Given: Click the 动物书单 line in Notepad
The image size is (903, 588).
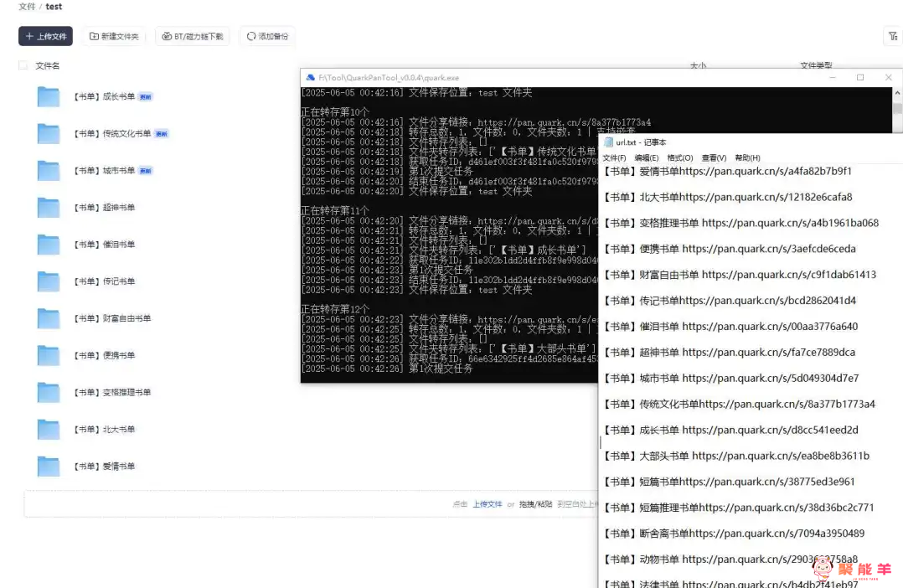Looking at the screenshot, I should [730, 560].
